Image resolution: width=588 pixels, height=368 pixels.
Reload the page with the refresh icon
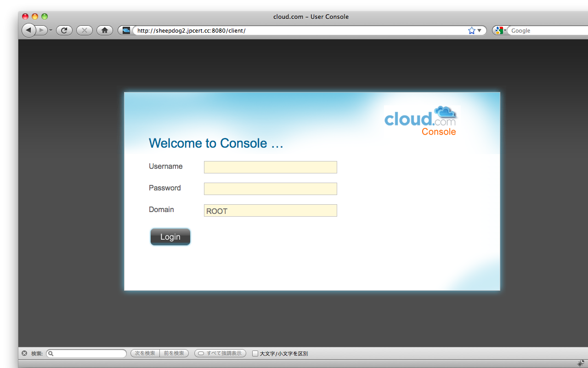(x=64, y=30)
